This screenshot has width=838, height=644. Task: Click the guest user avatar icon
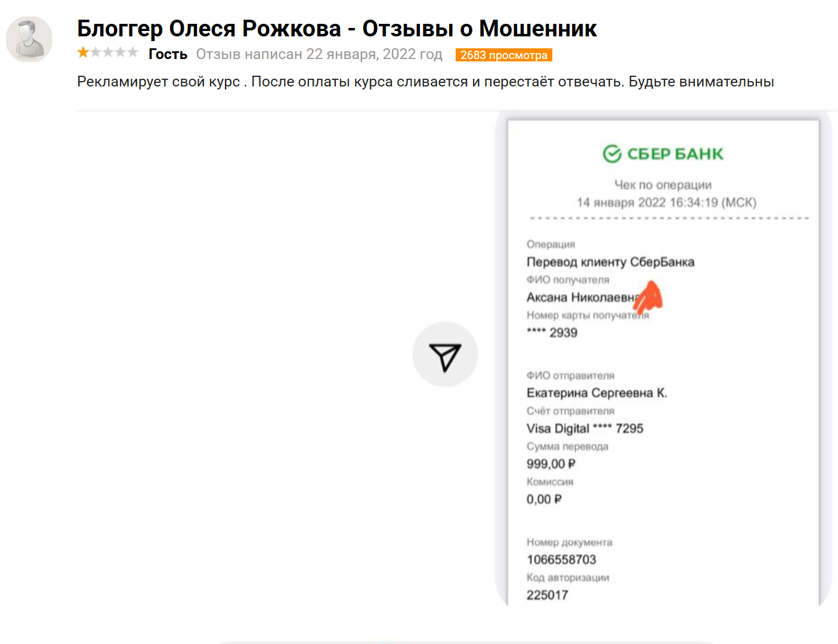[29, 39]
